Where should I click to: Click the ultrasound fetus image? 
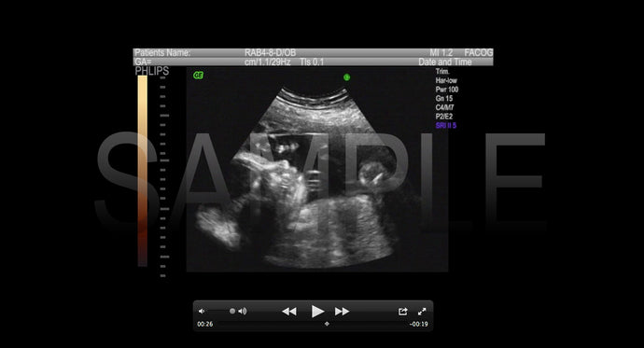(317, 169)
